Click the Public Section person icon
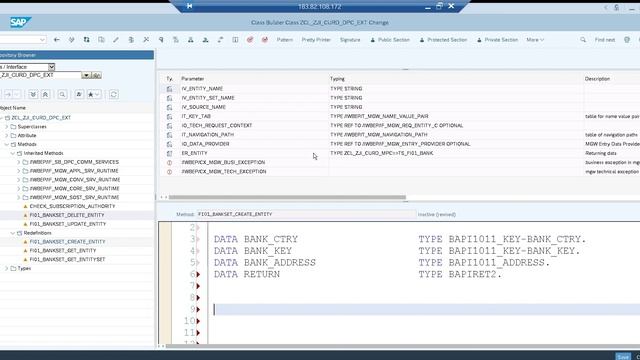This screenshot has width=640, height=360. pos(372,40)
